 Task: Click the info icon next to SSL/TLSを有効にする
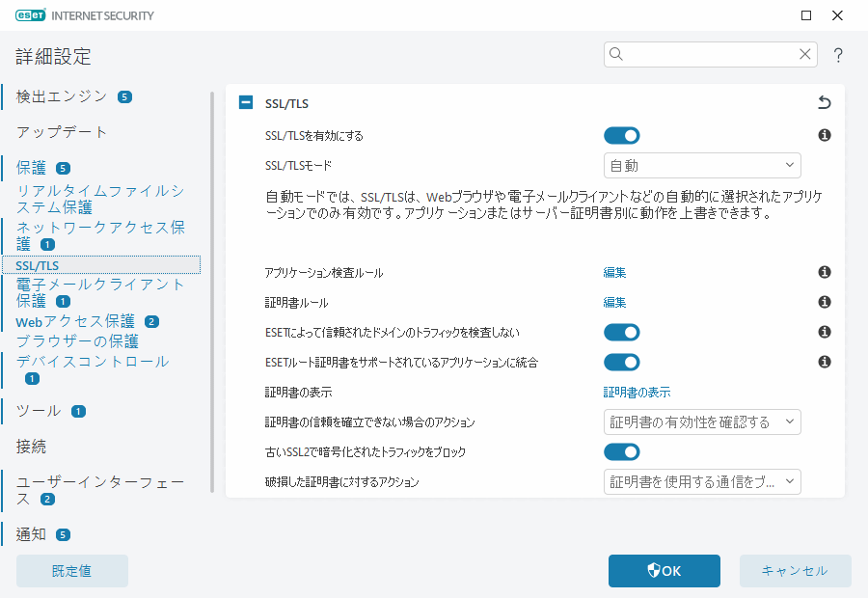click(x=824, y=135)
